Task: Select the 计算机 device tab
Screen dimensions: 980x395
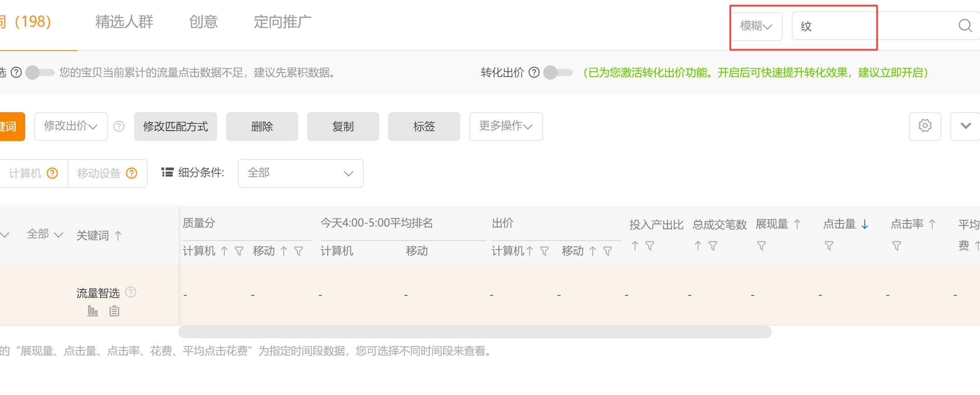Action: click(33, 173)
